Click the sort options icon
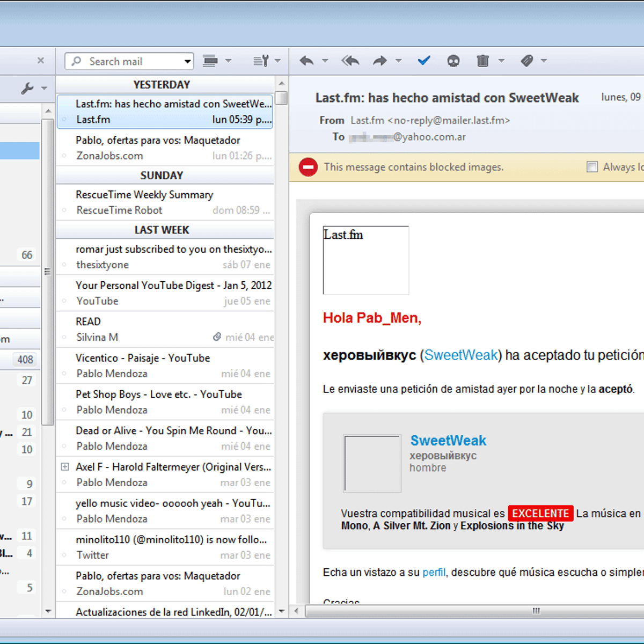The height and width of the screenshot is (644, 644). [261, 61]
